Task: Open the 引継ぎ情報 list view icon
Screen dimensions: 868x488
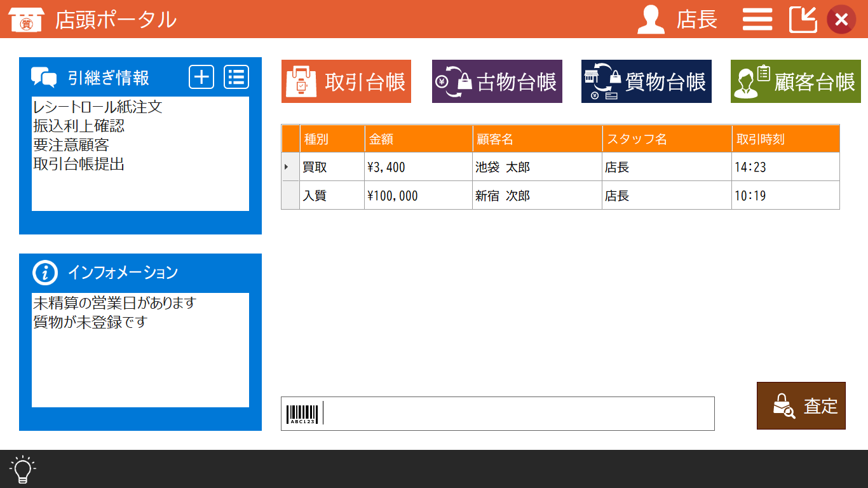Action: 236,77
